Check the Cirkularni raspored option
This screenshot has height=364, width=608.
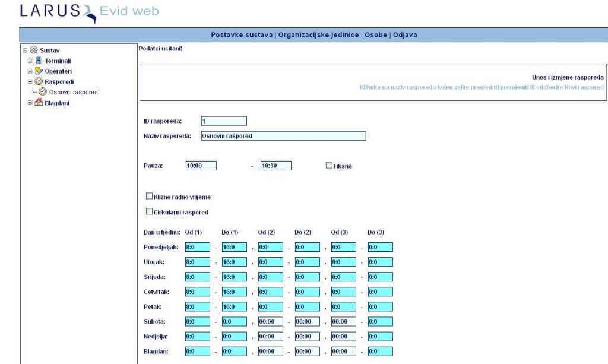point(149,211)
